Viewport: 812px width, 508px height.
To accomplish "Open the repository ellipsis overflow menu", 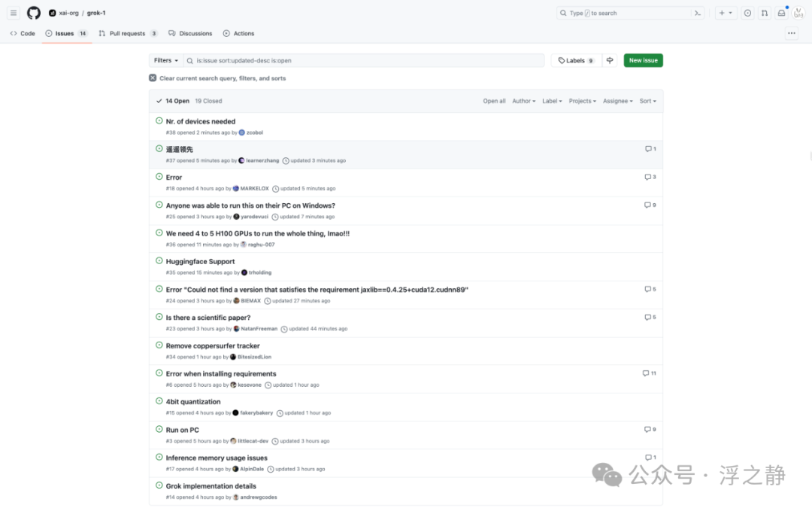I will click(x=791, y=33).
